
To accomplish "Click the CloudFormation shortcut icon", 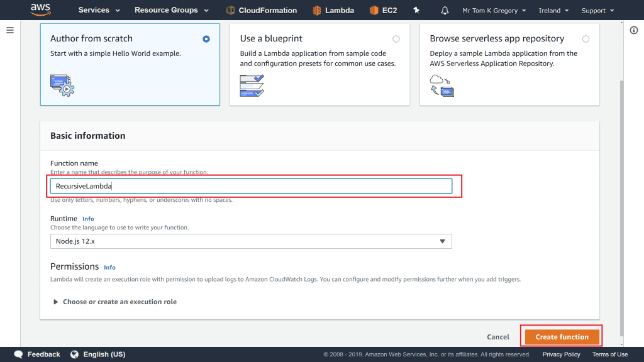I will (x=231, y=11).
